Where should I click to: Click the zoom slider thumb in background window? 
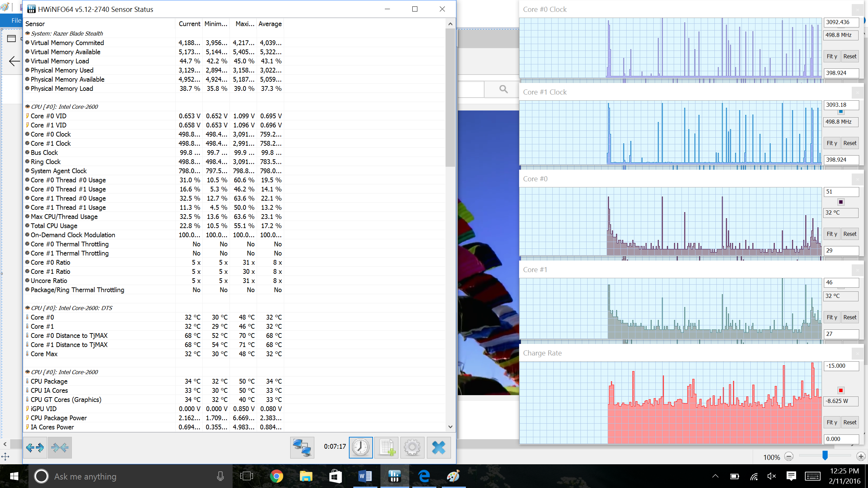point(825,456)
